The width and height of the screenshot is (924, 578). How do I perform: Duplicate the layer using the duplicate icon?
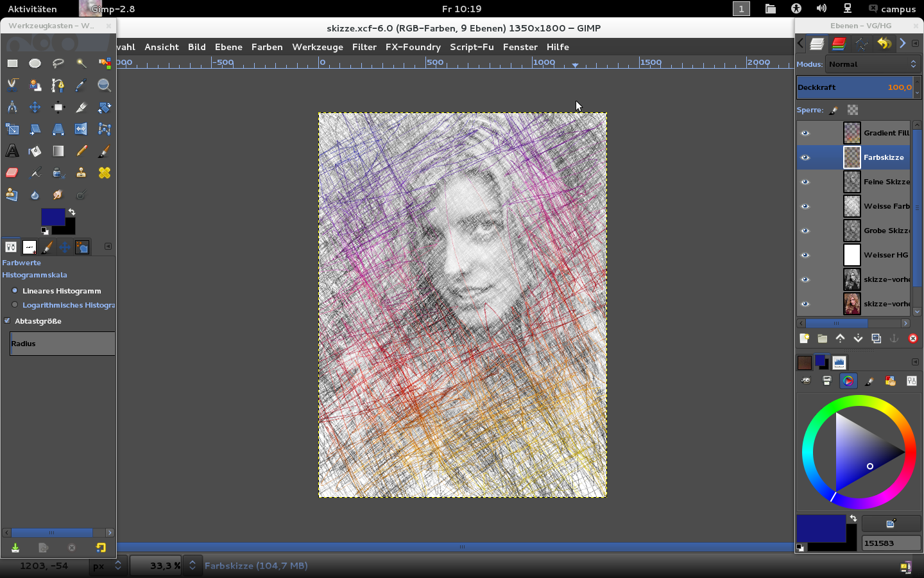877,338
